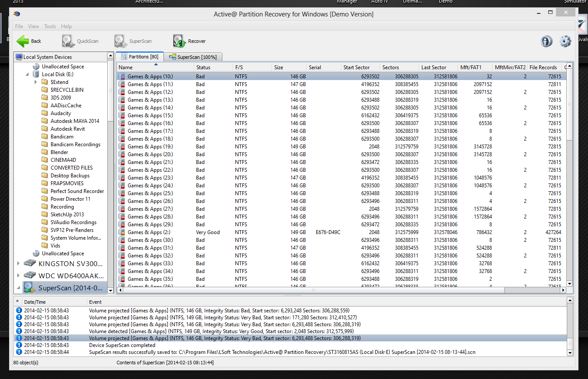Click the Games & Apps (19:) volume icon

coord(122,147)
